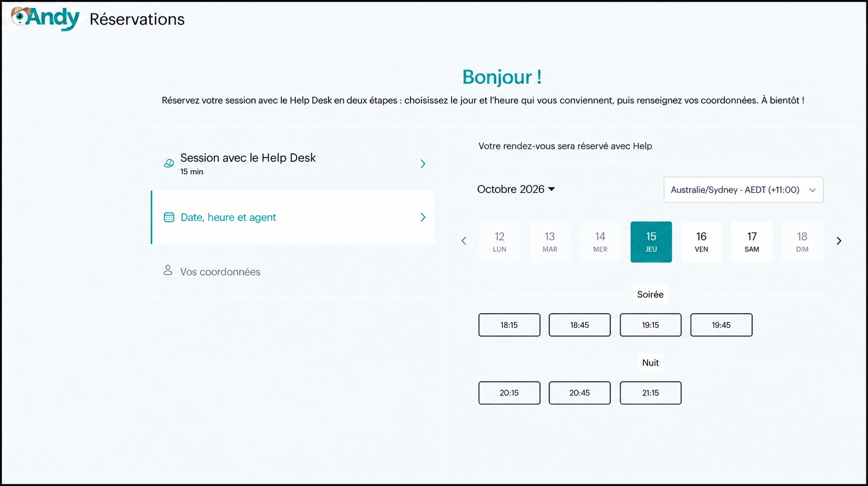Screen dimensions: 868x486
Task: Select Sunday the 18th
Action: 802,242
